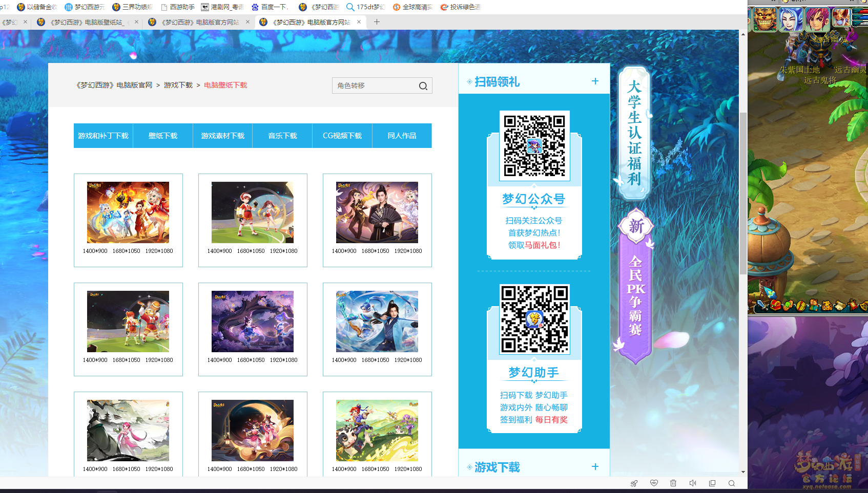Download first wallpaper in 1920*1080
The height and width of the screenshot is (493, 868).
pyautogui.click(x=159, y=251)
